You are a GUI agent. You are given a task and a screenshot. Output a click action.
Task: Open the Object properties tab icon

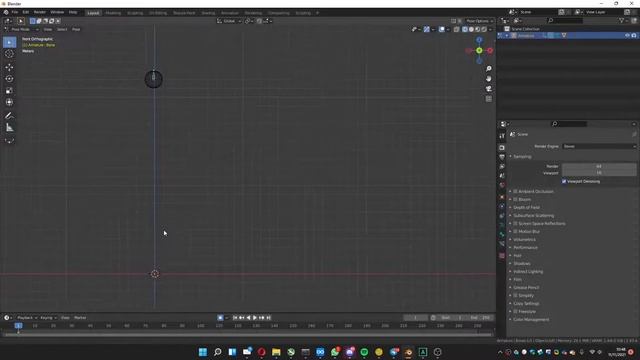click(x=502, y=197)
